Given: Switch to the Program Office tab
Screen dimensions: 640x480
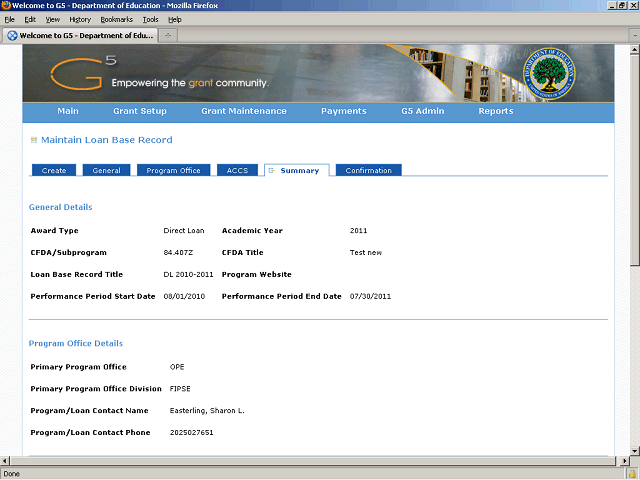Looking at the screenshot, I should (173, 171).
